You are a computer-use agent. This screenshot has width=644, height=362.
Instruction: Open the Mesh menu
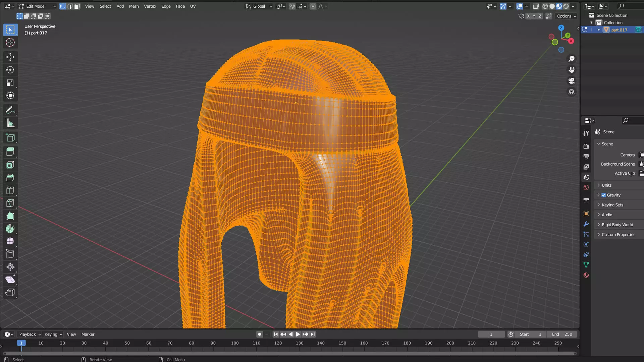pos(134,6)
